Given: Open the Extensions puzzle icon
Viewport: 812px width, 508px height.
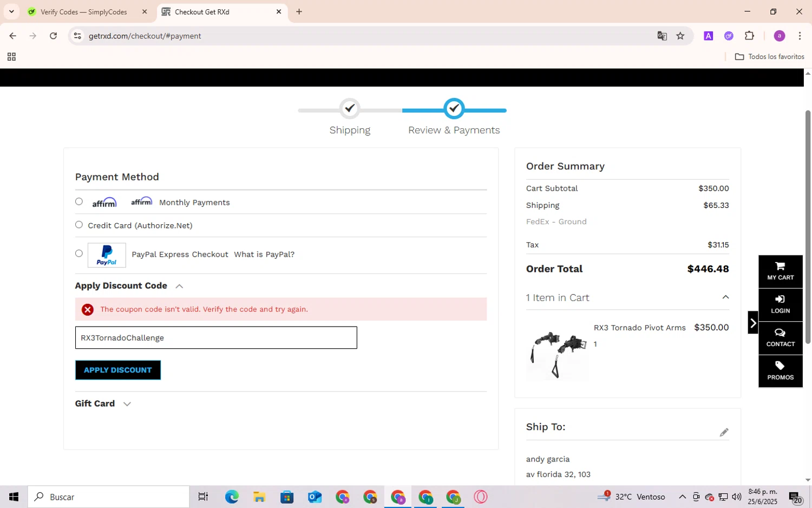Looking at the screenshot, I should pos(749,36).
